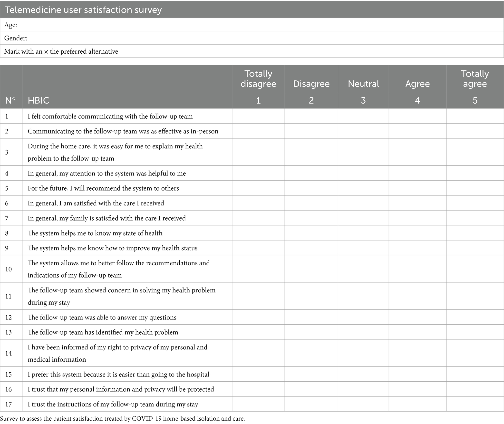Select 'my attention to the system was helpful' statement
The image size is (504, 424).
point(107,173)
